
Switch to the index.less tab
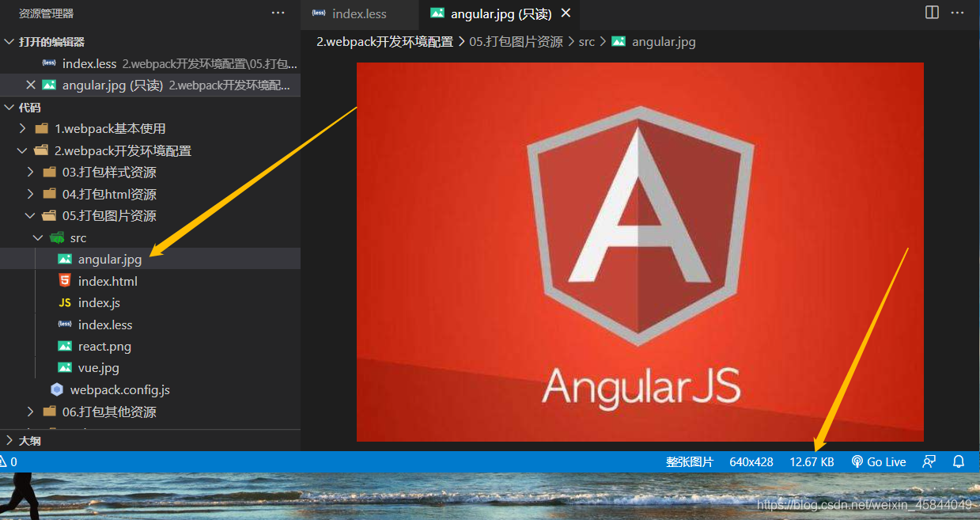(360, 13)
